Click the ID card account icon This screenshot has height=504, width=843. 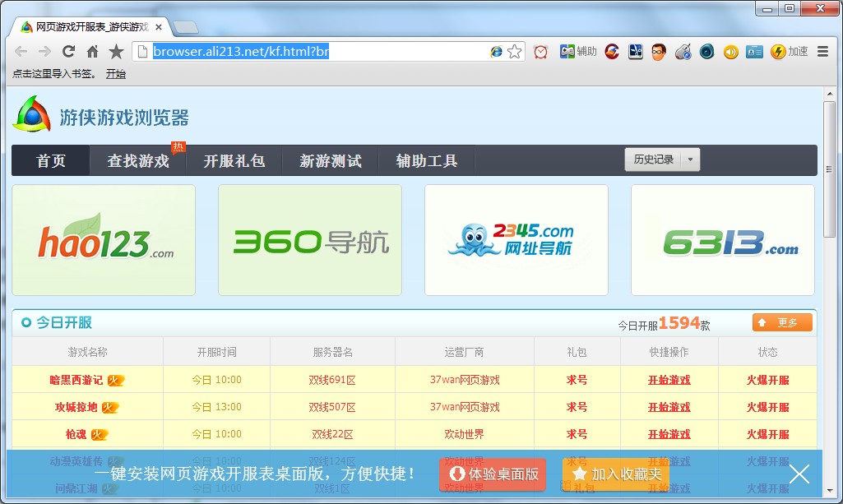[753, 51]
